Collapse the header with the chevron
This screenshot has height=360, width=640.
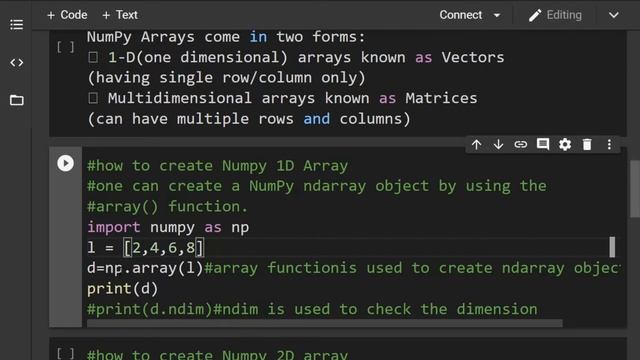tap(613, 16)
